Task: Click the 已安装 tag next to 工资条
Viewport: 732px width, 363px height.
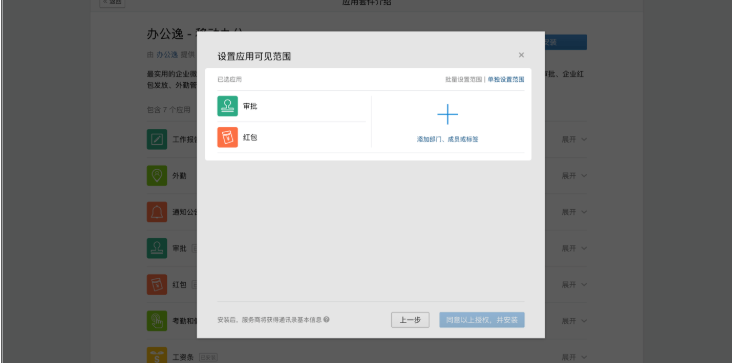Action: (x=208, y=357)
